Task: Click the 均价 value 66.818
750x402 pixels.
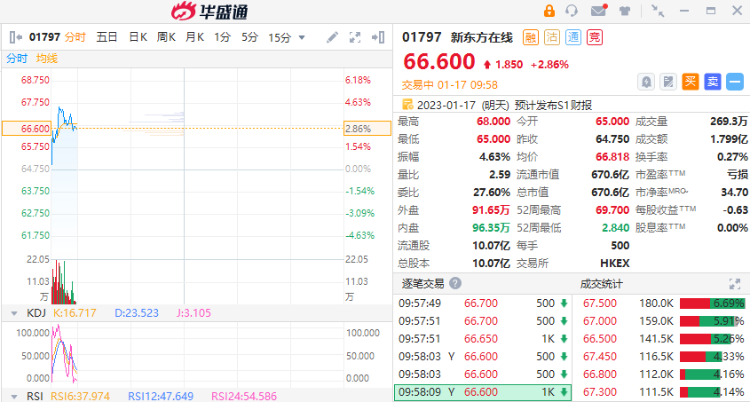Action: point(612,157)
